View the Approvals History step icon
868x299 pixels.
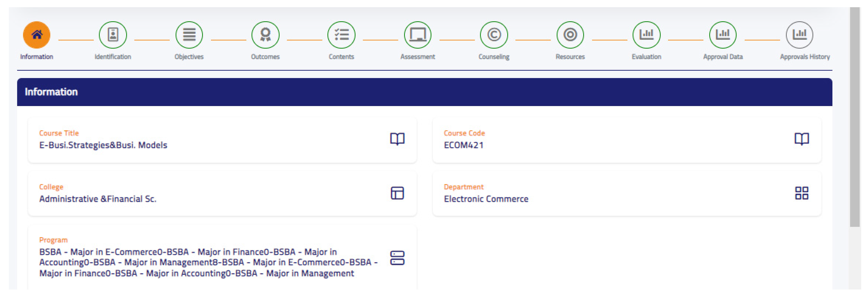tap(799, 35)
